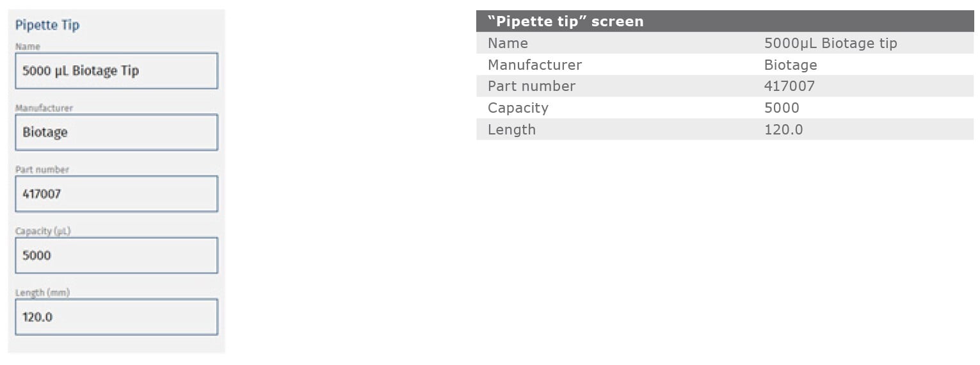Click the Pipette Tip form heading
Image resolution: width=980 pixels, height=365 pixels.
coord(47,26)
